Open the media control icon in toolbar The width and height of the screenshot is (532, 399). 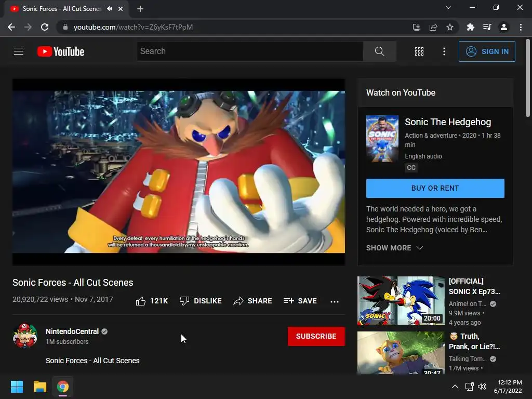[487, 27]
